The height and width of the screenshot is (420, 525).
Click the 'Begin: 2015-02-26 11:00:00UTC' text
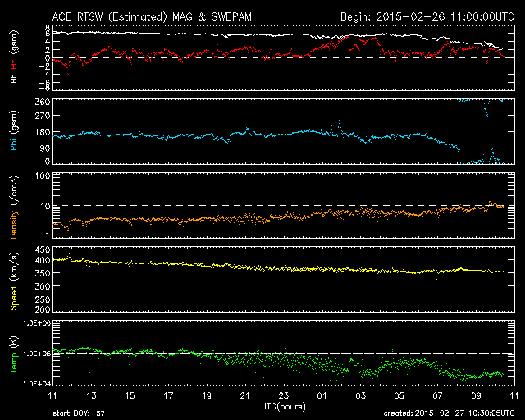(427, 16)
